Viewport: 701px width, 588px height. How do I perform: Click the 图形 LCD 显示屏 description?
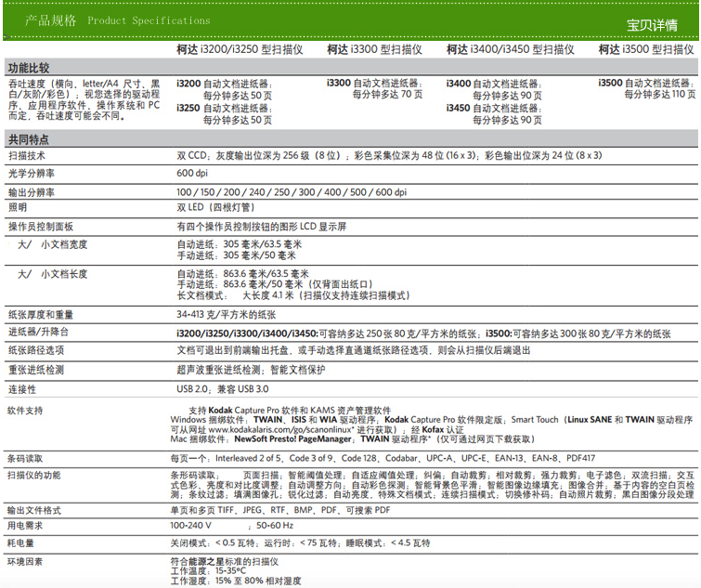[x=262, y=227]
